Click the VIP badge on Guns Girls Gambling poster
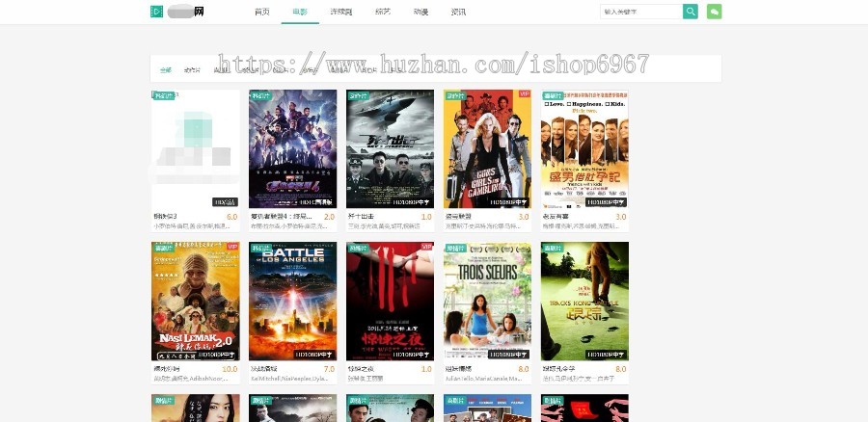This screenshot has width=868, height=422. pos(525,94)
